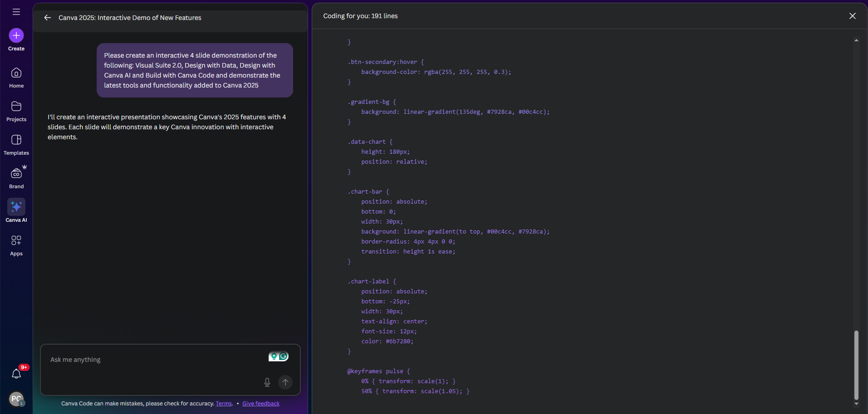This screenshot has width=868, height=414.
Task: Click the "position: relative;" code line
Action: coord(394,162)
